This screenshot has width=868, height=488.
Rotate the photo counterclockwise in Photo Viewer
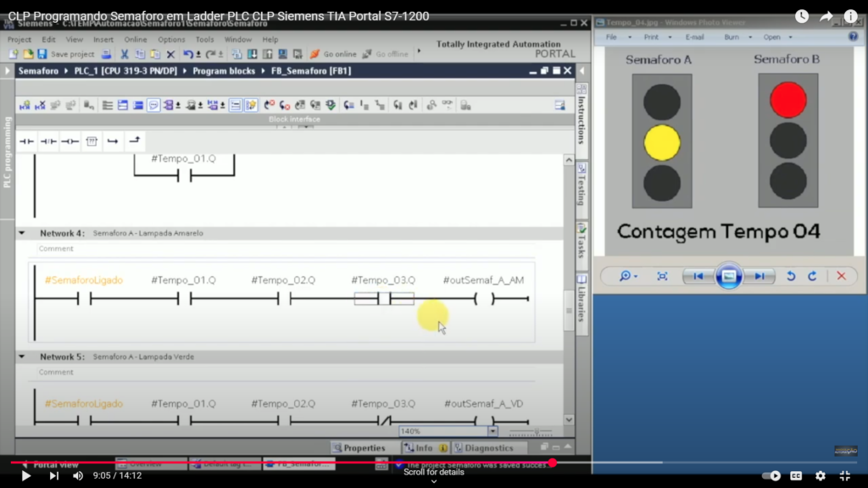[791, 276]
